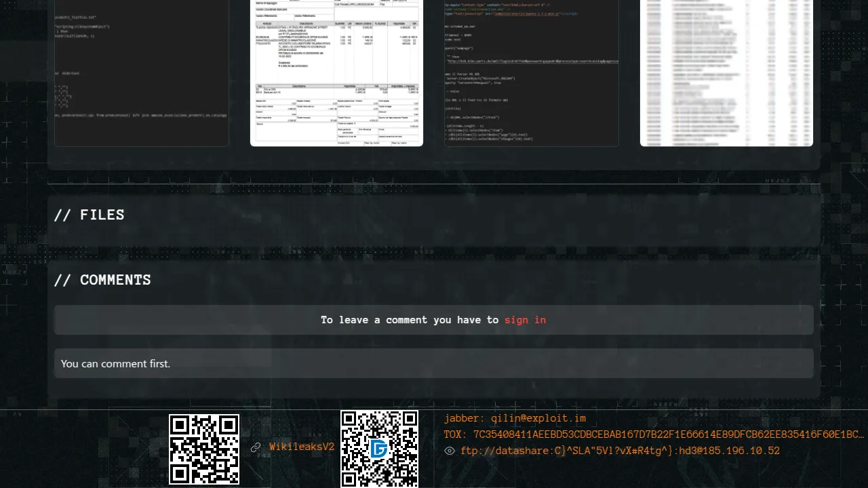
Task: Open the FTP datashare link in footer
Action: (x=620, y=451)
